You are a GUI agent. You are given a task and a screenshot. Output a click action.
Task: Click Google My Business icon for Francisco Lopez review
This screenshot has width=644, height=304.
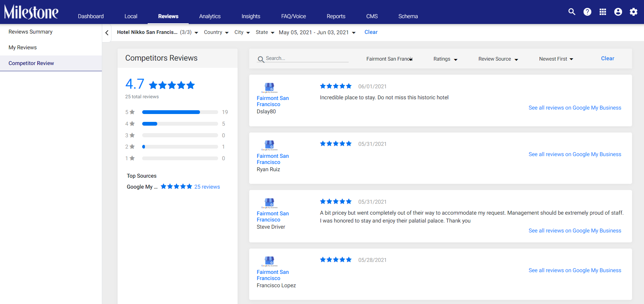tap(269, 262)
